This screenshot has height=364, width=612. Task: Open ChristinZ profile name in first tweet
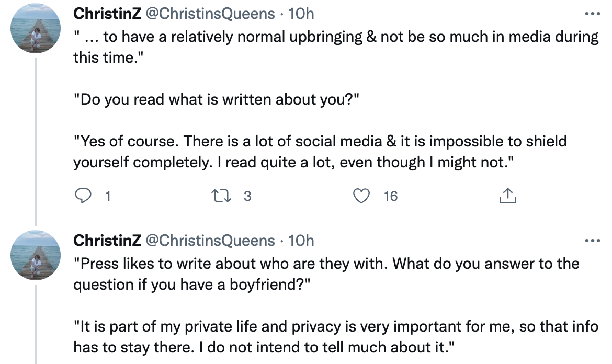[107, 13]
